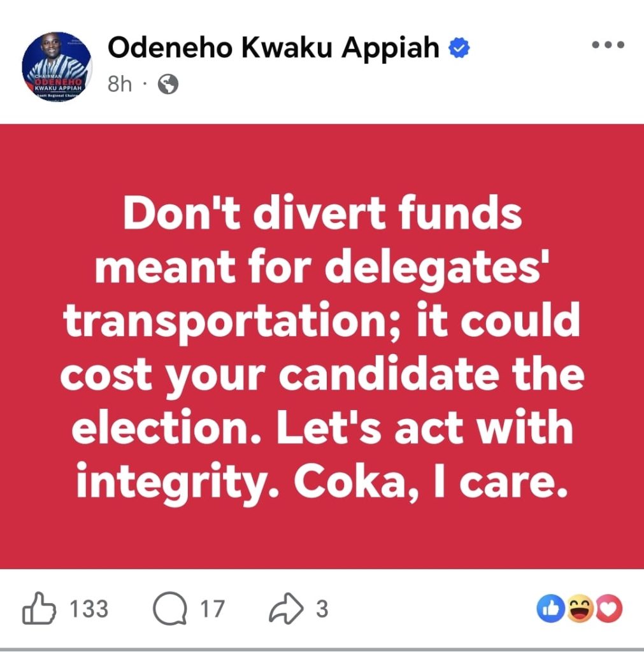This screenshot has width=644, height=652.
Task: Click the red Love heart reaction
Action: coord(610,609)
